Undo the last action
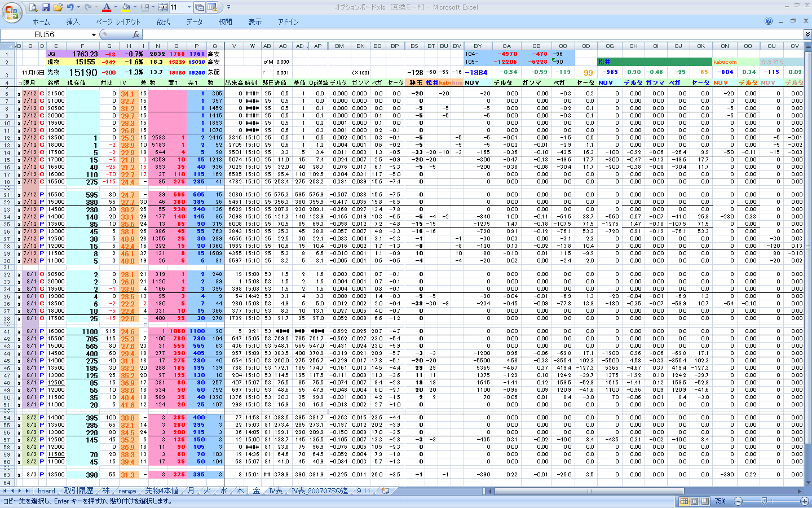The width and height of the screenshot is (812, 508). pyautogui.click(x=70, y=7)
